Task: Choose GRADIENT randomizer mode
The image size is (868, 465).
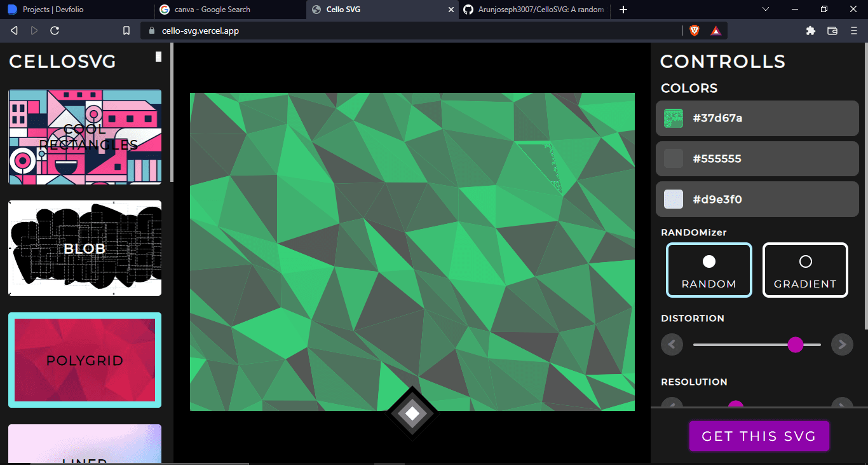Action: tap(805, 270)
